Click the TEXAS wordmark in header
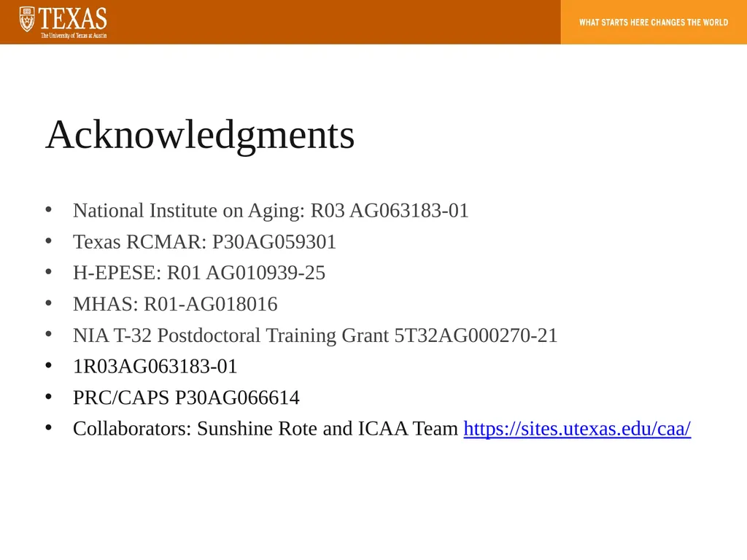Image resolution: width=747 pixels, height=560 pixels. click(x=73, y=18)
